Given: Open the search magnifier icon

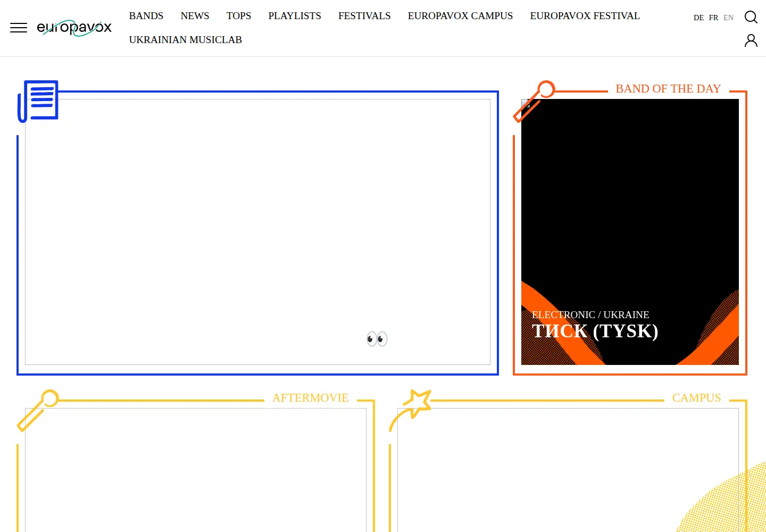Looking at the screenshot, I should pos(751,17).
